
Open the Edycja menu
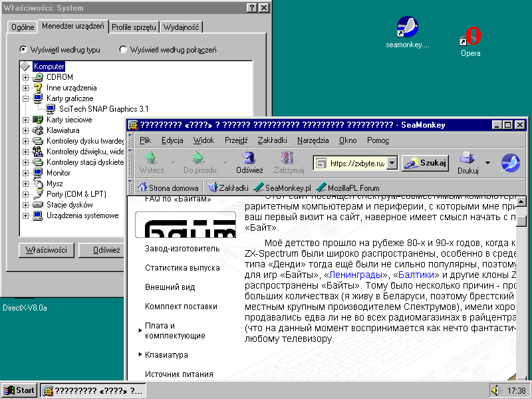[x=172, y=140]
